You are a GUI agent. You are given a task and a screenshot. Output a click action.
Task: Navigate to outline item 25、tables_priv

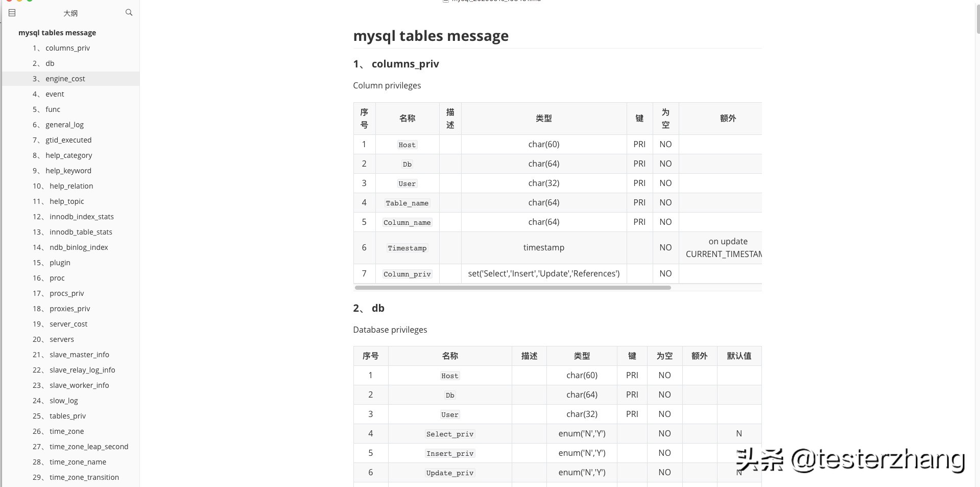[x=59, y=416]
